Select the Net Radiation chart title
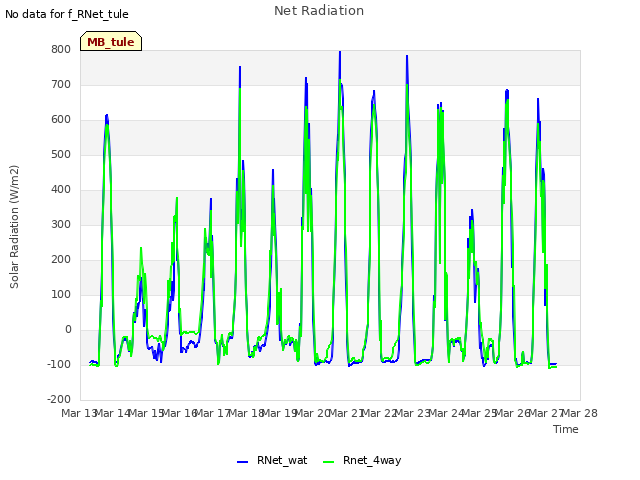640x480 pixels. click(319, 11)
